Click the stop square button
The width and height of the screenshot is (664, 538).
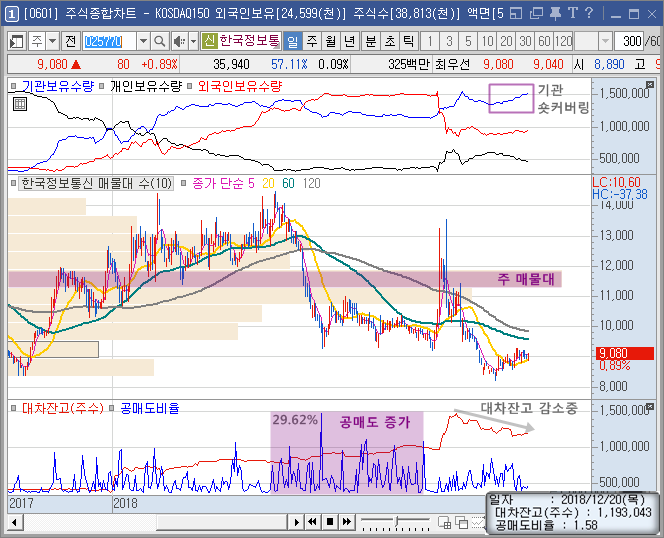[x=330, y=522]
